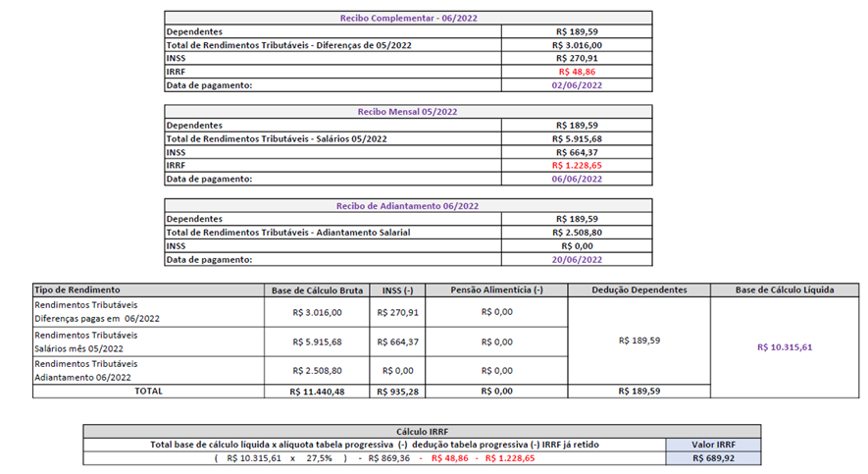
Task: Select 'R$ 5.915,68' in Recibo Mensal table
Action: 577,138
